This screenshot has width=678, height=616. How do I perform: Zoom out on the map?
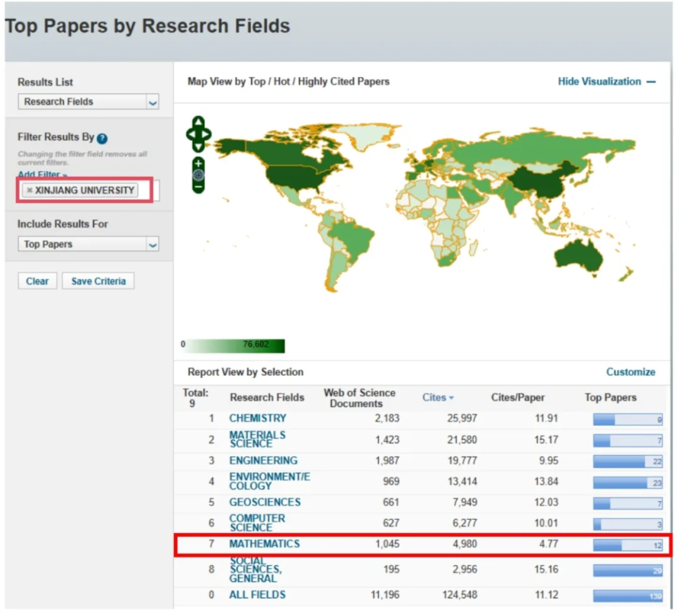[198, 186]
